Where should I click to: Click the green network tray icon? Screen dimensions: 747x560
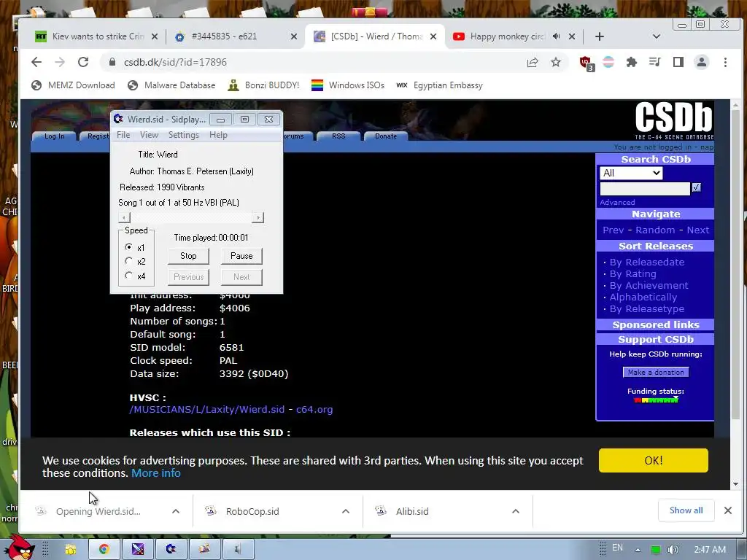(656, 550)
